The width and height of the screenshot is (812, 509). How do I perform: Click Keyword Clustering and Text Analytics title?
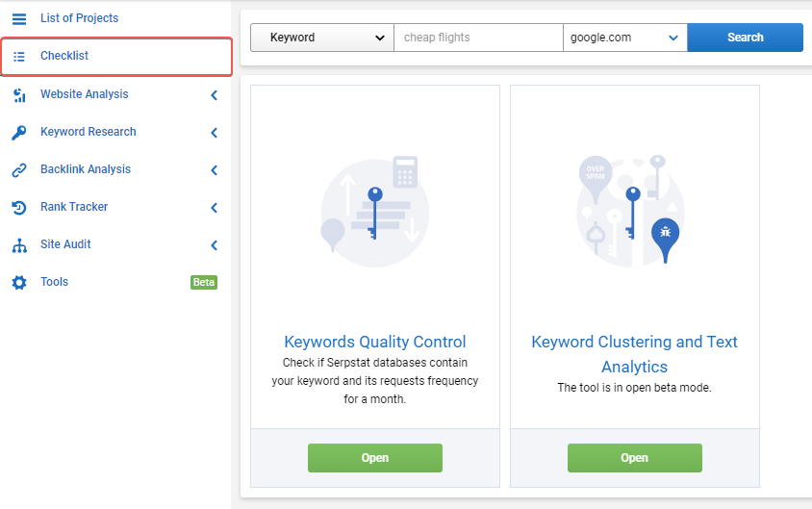pyautogui.click(x=634, y=354)
